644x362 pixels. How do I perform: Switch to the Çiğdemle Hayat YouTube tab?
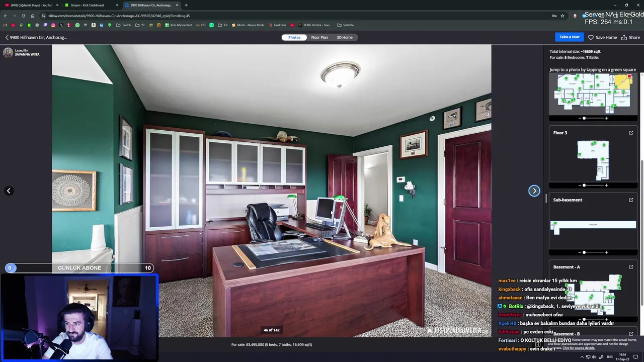30,5
